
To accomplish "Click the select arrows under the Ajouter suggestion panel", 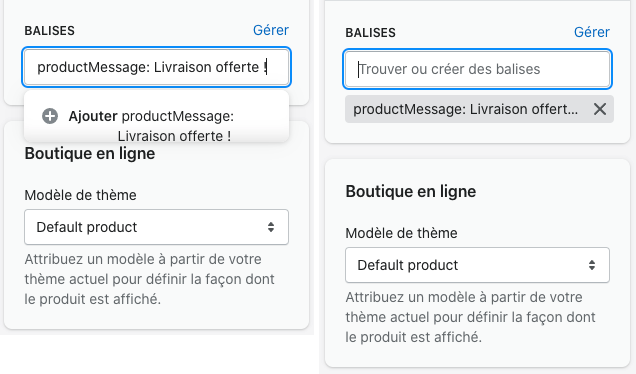I will click(271, 227).
